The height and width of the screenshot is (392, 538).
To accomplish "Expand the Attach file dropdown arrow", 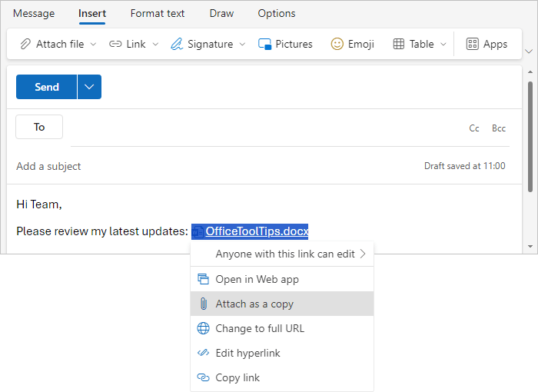I will click(x=93, y=45).
